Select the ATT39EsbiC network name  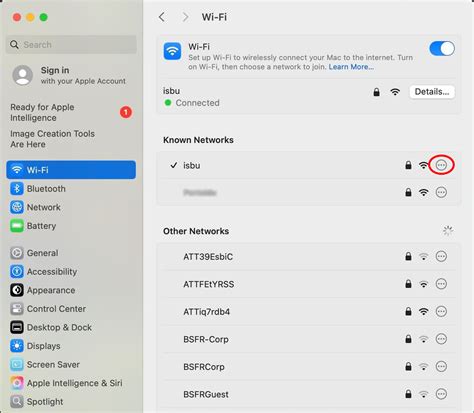click(208, 257)
